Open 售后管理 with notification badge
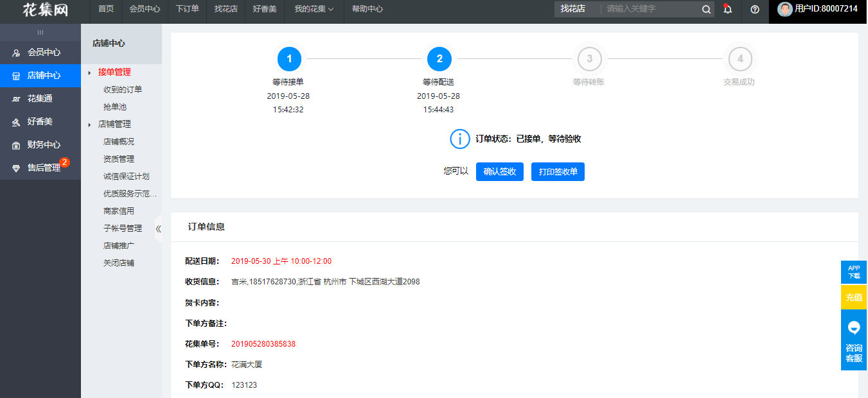The image size is (868, 398). (x=44, y=168)
